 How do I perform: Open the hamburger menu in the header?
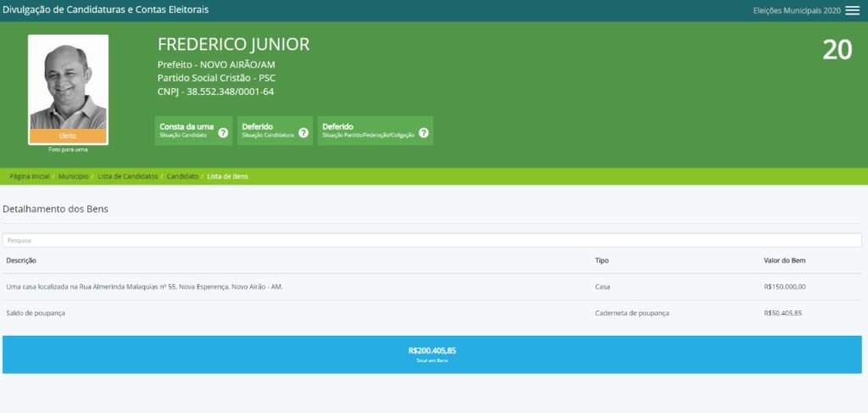pyautogui.click(x=852, y=10)
